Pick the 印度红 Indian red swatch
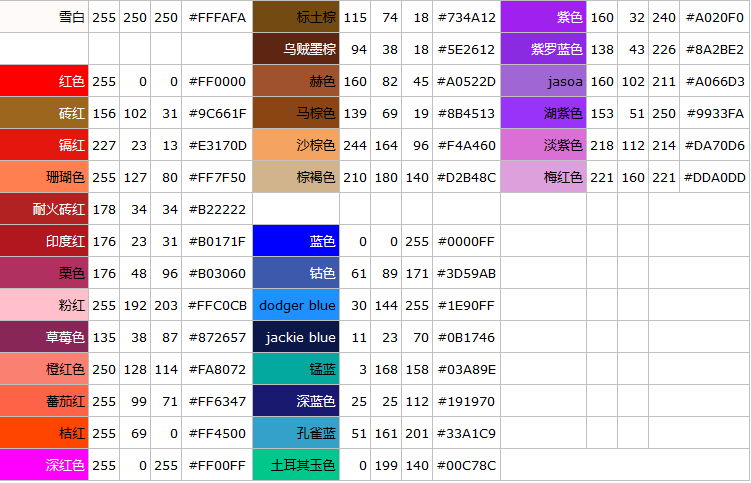This screenshot has width=751, height=483. 44,241
